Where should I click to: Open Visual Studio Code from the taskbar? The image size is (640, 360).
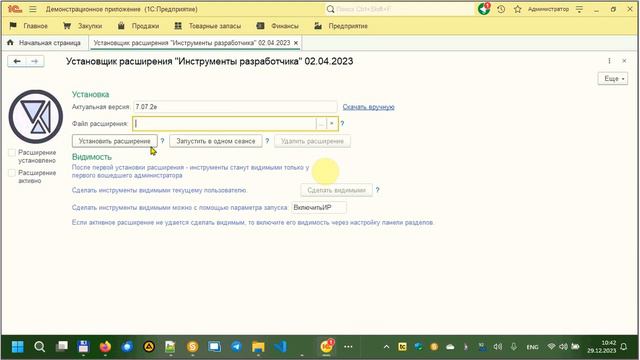[x=280, y=347]
